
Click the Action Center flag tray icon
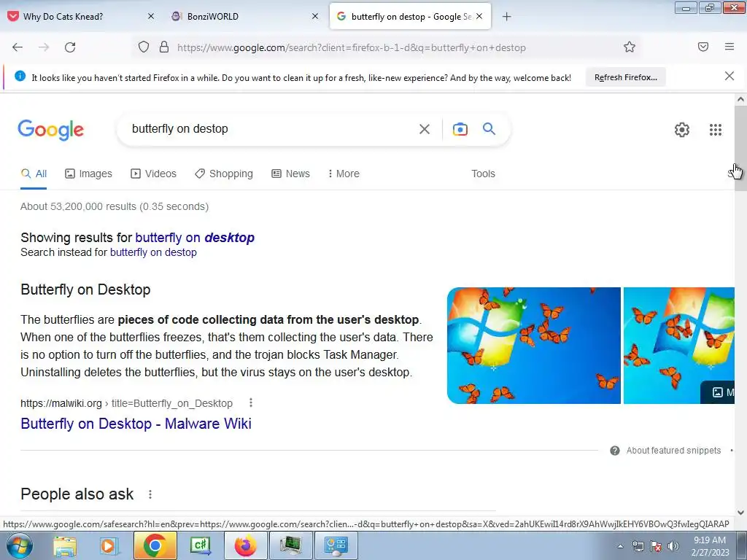pos(656,546)
